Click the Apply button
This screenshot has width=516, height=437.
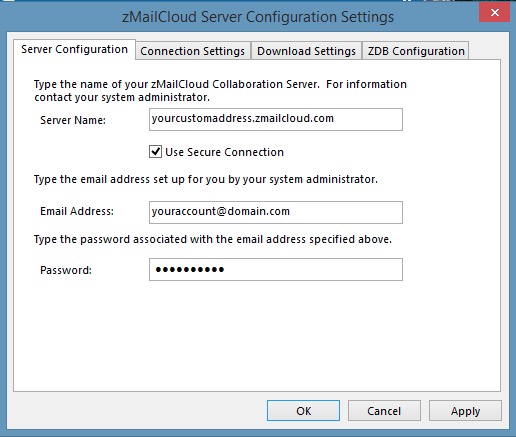[465, 411]
